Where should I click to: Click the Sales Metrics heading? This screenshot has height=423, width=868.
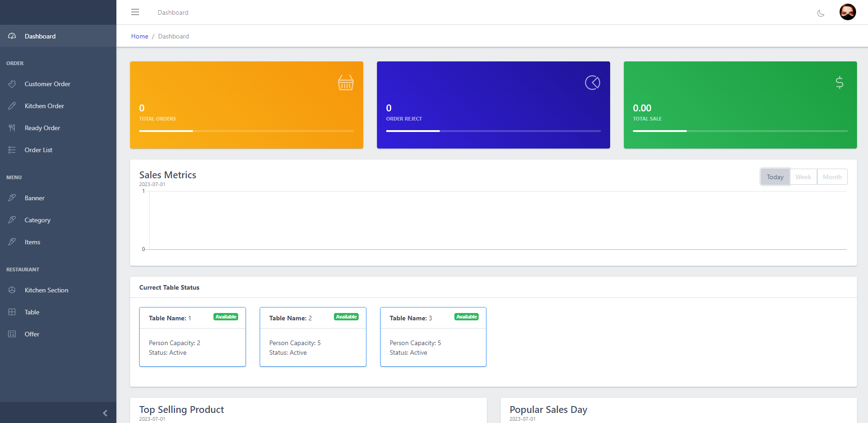168,175
